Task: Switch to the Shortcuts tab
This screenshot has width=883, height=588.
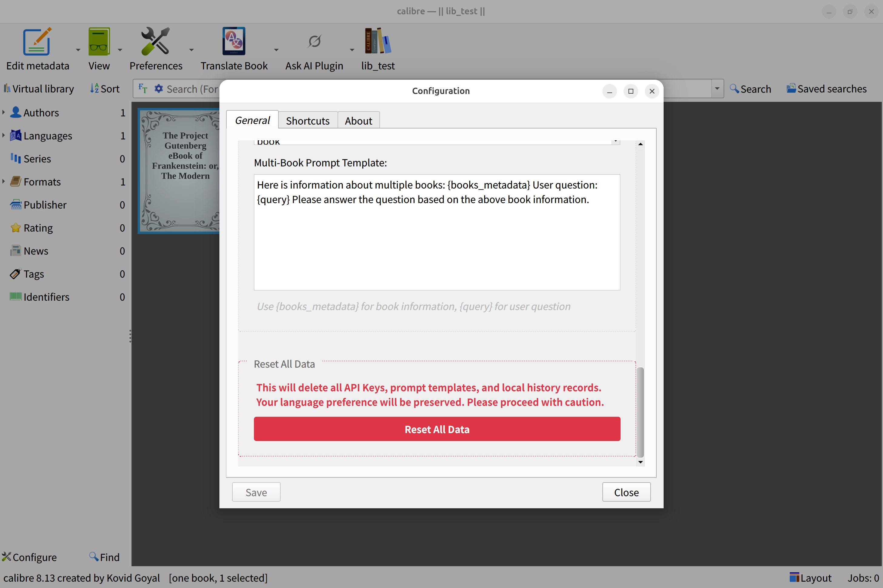Action: pos(308,121)
